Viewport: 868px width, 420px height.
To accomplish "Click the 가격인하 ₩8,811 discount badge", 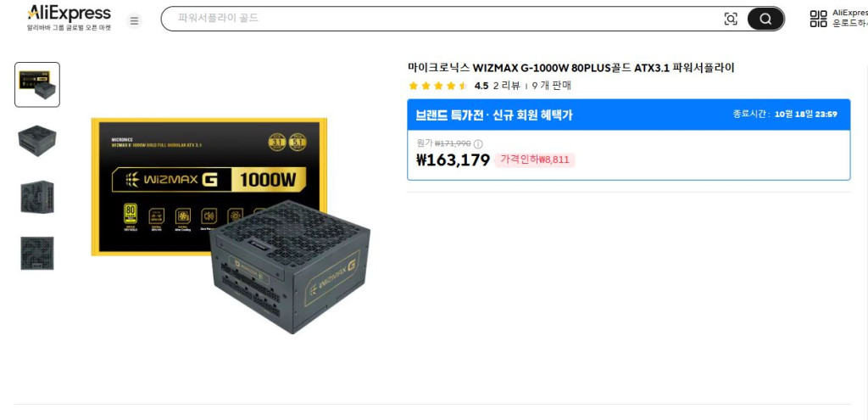I will click(x=535, y=160).
